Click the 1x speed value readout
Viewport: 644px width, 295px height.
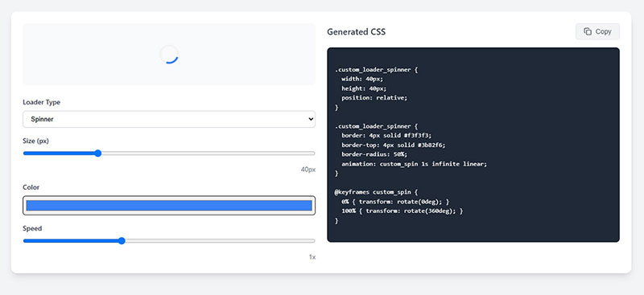tap(312, 257)
